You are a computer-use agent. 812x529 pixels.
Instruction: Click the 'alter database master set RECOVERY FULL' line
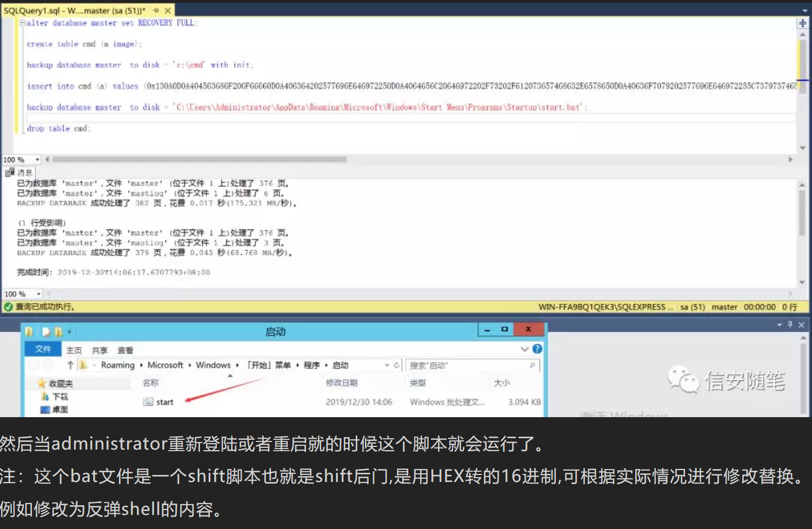pos(112,23)
